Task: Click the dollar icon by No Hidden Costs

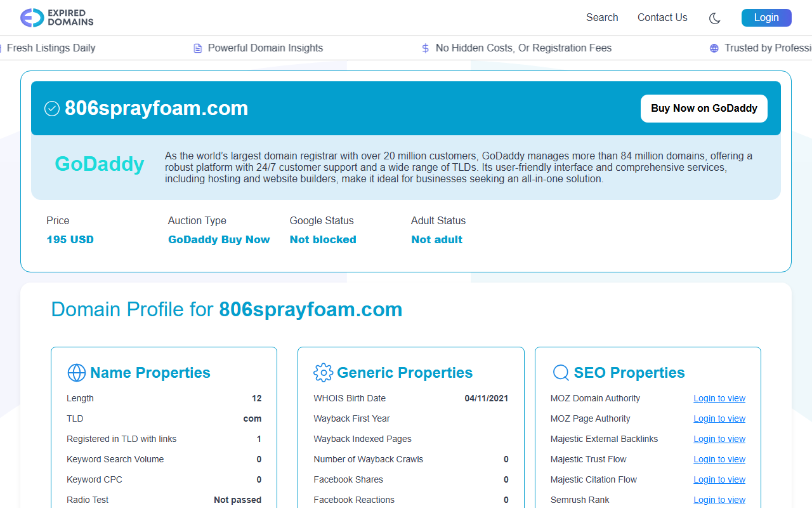Action: [x=425, y=48]
